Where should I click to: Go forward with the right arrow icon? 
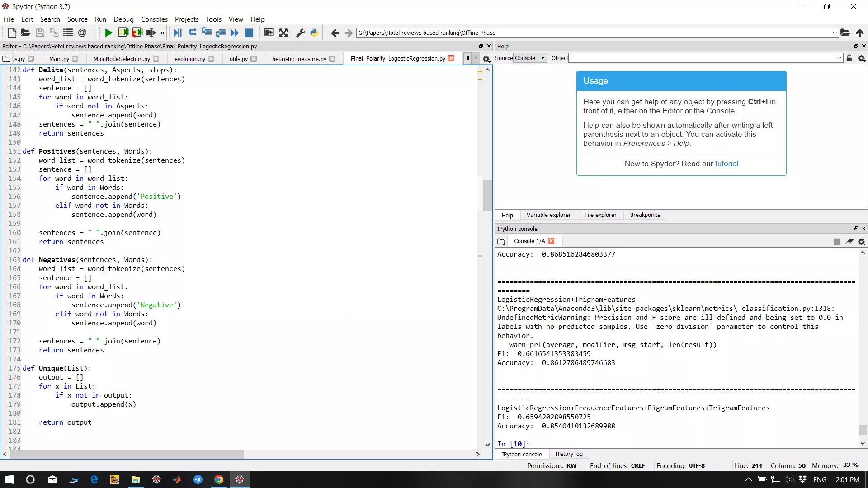coord(349,33)
